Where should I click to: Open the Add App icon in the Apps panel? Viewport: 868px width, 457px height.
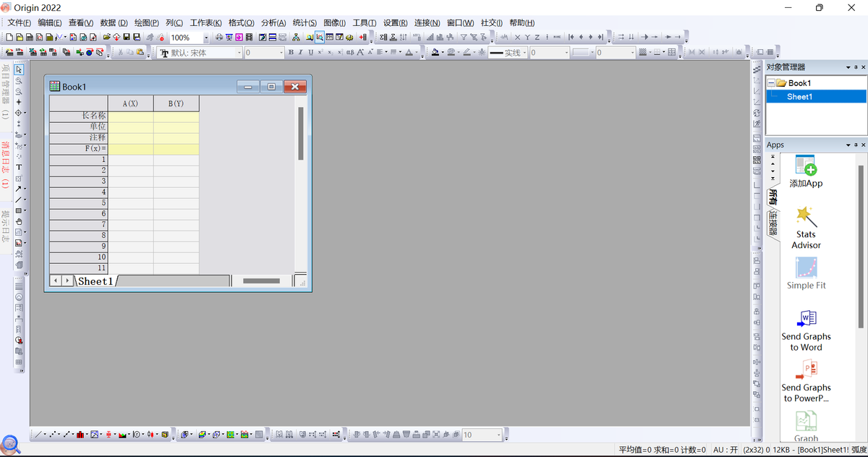pyautogui.click(x=806, y=171)
